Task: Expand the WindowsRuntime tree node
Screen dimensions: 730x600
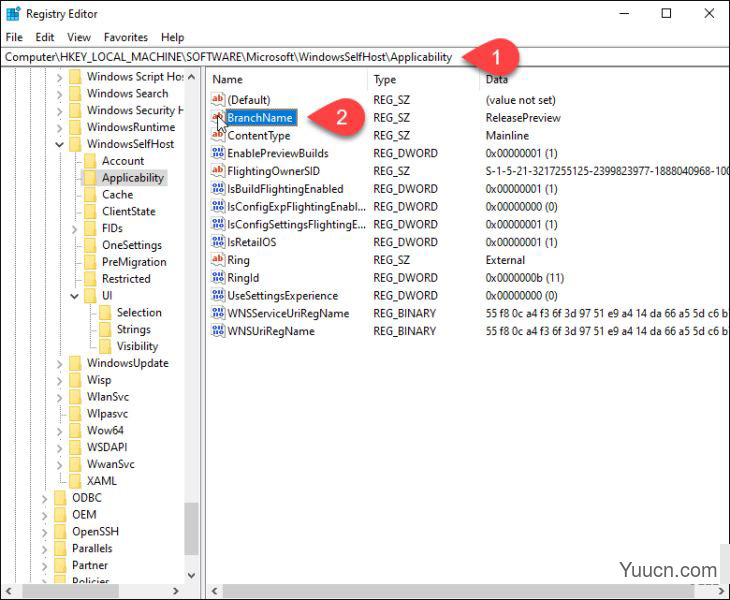Action: 60,128
